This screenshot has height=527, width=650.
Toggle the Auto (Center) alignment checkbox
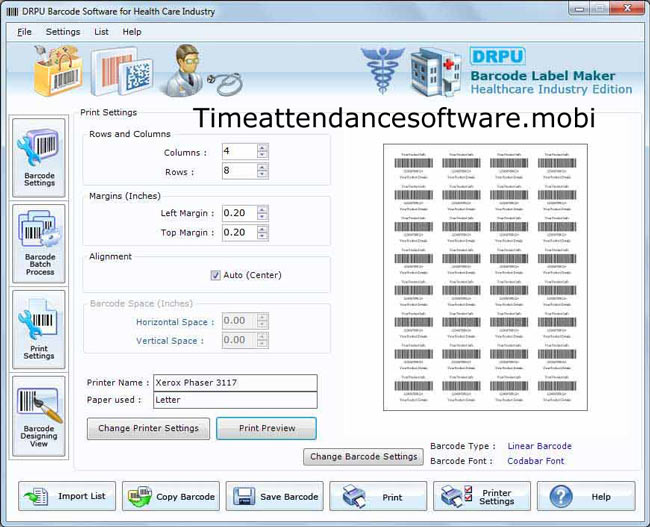(x=216, y=275)
